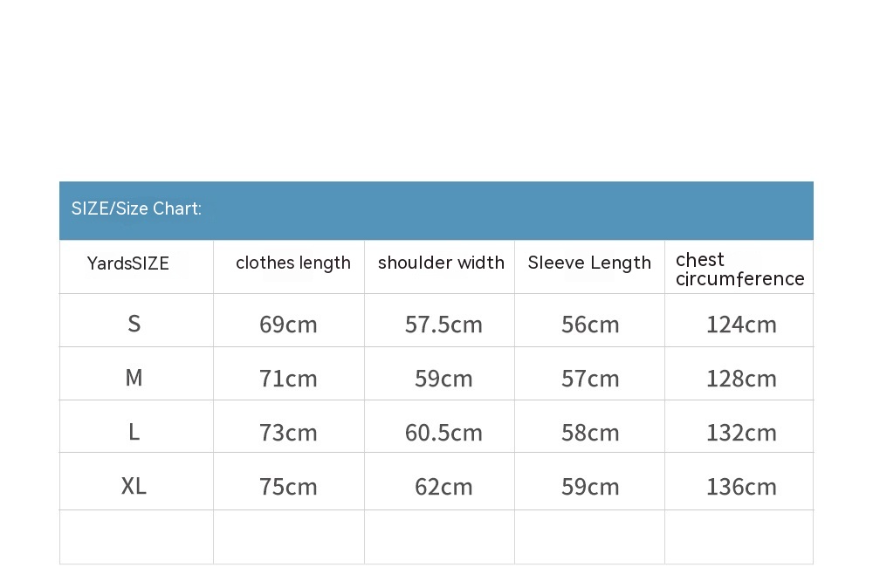
Task: Click the clothes length column header
Action: pos(292,263)
